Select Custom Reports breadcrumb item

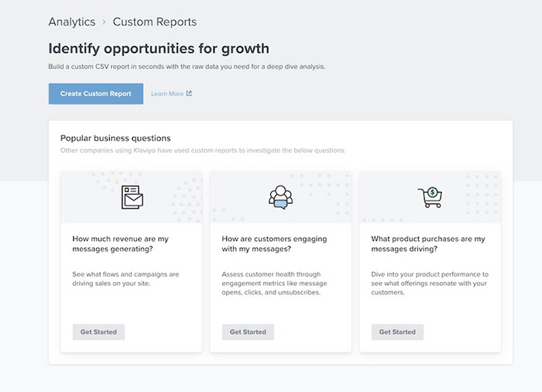155,22
